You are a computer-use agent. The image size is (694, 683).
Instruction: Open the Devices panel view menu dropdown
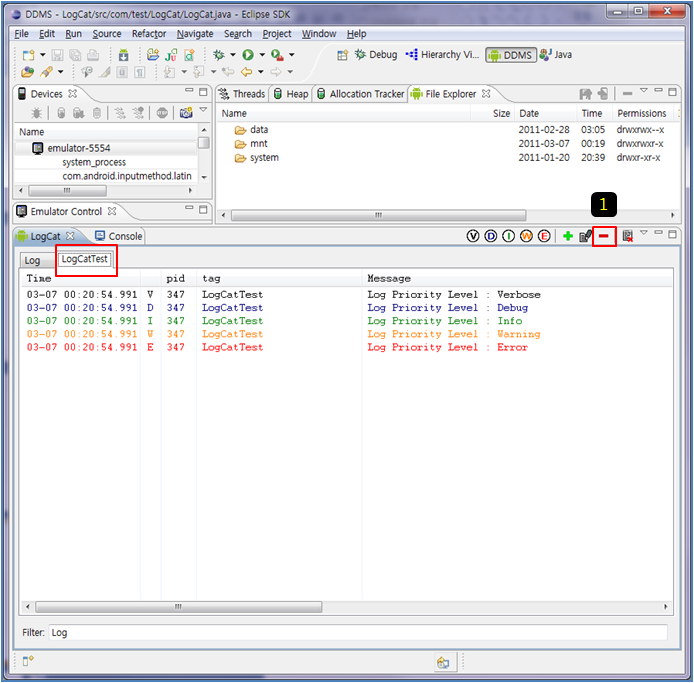coord(203,111)
